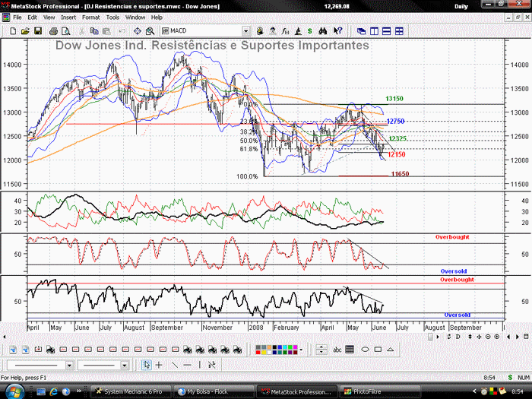Screen dimensions: 532x399
Task: Click the 13150 resistance label
Action: click(394, 99)
